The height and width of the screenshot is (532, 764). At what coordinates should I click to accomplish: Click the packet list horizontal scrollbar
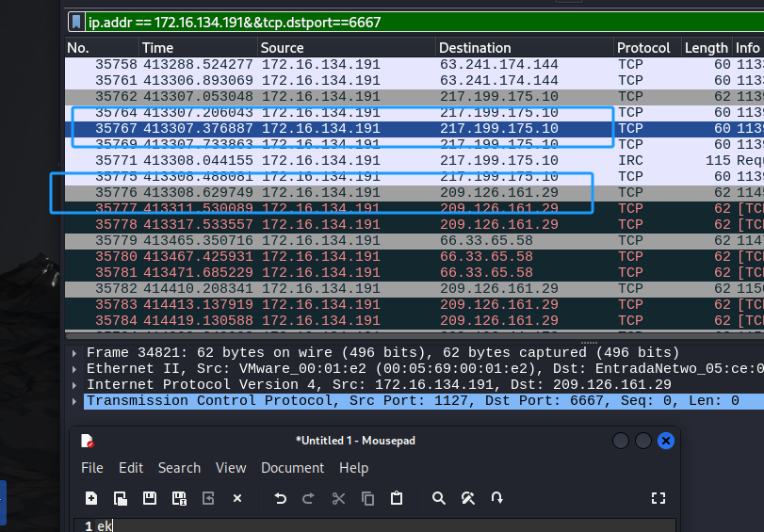pos(415,335)
